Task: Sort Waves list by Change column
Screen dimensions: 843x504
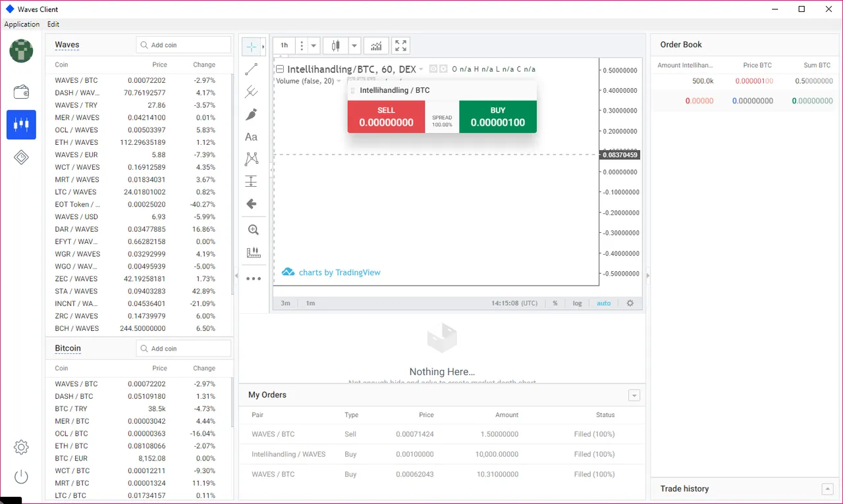Action: click(204, 64)
